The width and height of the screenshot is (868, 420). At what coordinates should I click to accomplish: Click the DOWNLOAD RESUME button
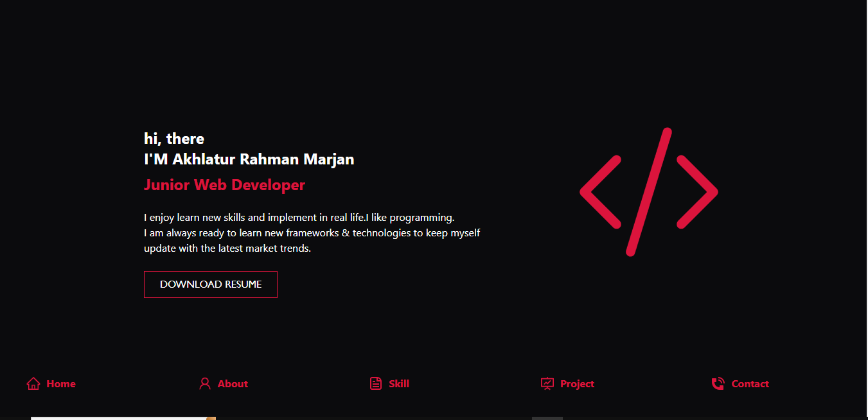210,284
